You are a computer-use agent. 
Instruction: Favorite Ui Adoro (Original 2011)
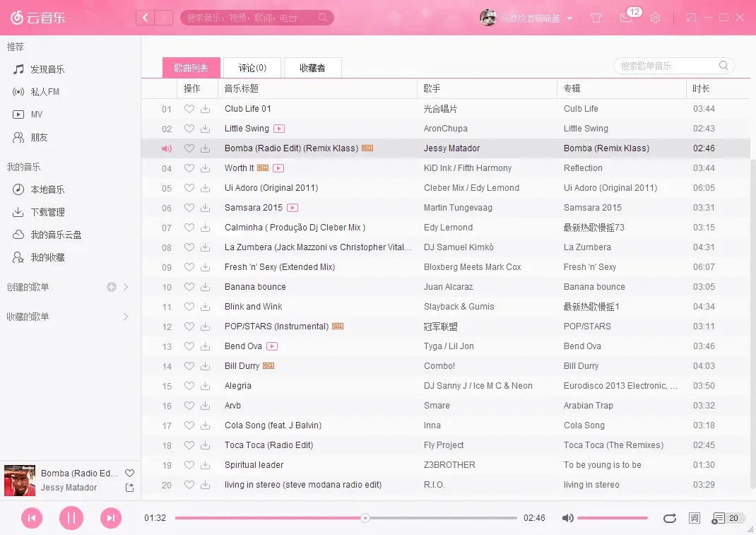pyautogui.click(x=189, y=188)
